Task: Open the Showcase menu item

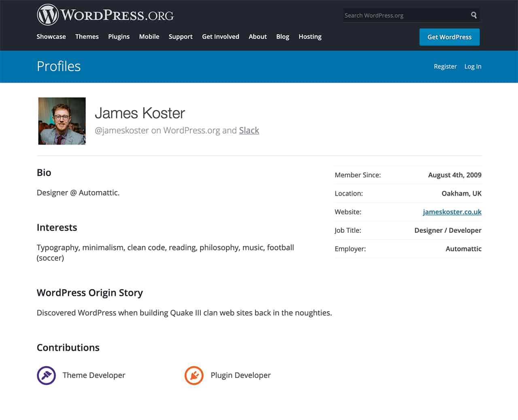Action: click(x=51, y=36)
